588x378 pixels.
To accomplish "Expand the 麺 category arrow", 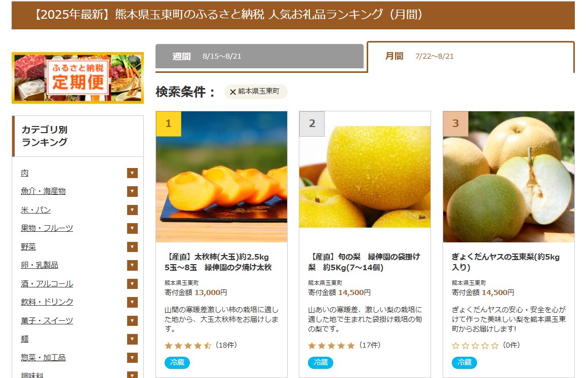I will [132, 339].
